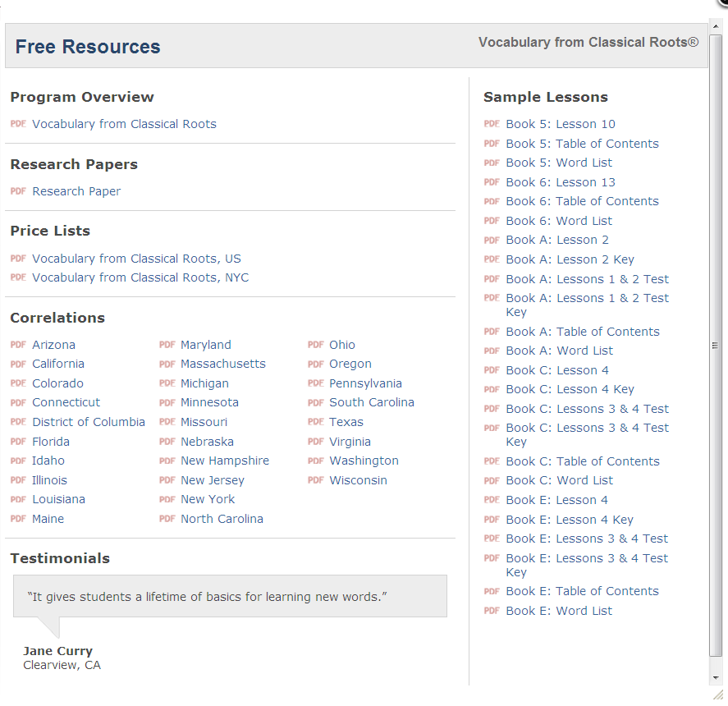The height and width of the screenshot is (706, 728).
Task: Click the PDF icon next to Nebraska
Action: pos(167,442)
